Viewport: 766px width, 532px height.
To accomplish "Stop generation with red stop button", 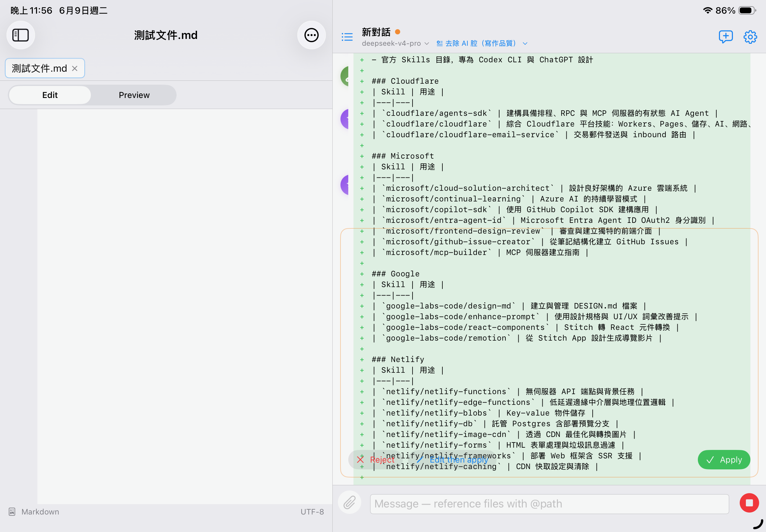I will point(749,503).
